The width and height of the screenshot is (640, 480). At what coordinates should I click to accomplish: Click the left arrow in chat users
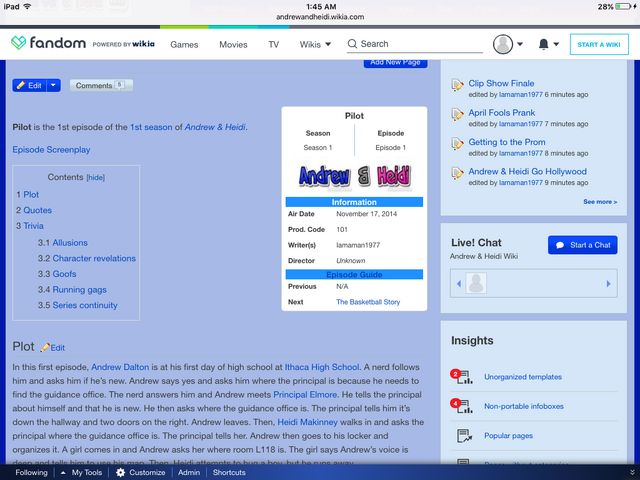pyautogui.click(x=459, y=283)
